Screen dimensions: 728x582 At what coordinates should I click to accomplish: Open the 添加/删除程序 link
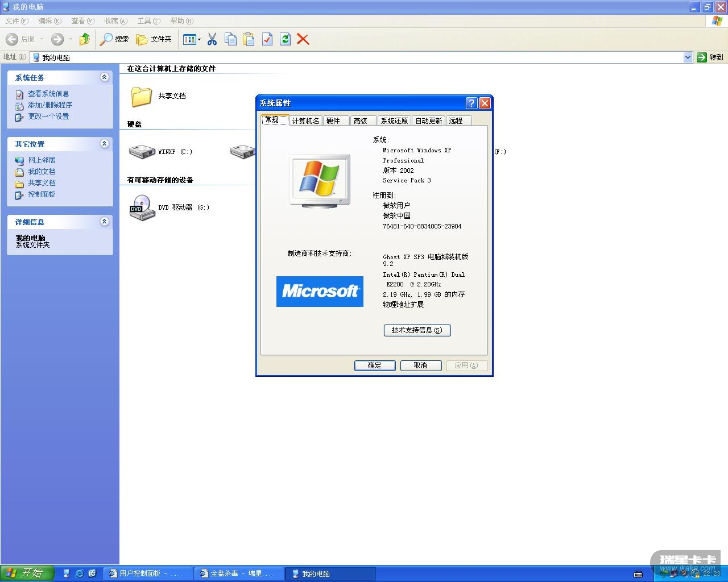point(50,105)
